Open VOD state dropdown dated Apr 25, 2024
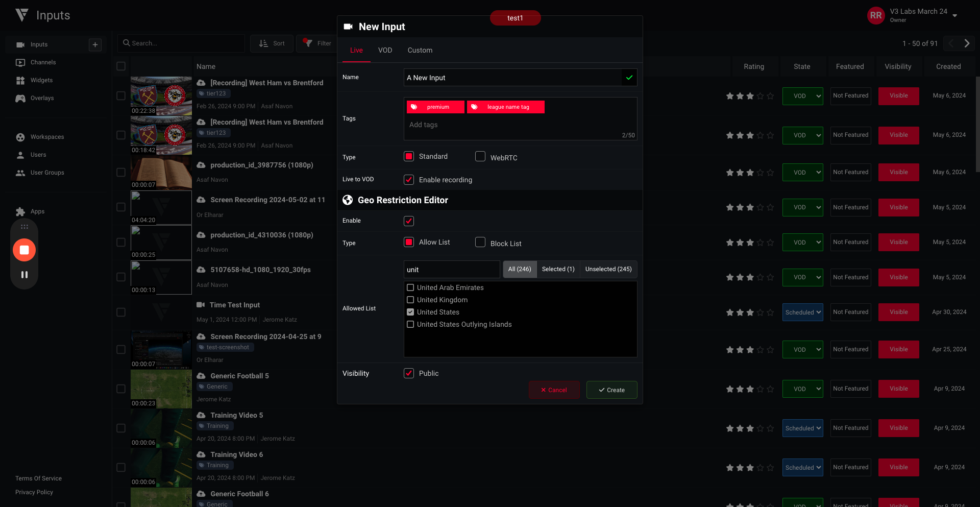980x507 pixels. [x=802, y=350]
